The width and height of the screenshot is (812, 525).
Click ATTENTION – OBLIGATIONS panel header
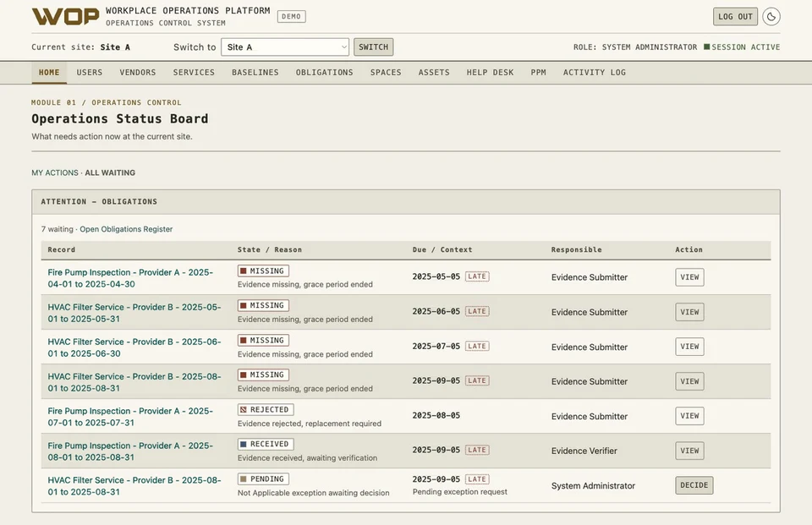click(406, 202)
